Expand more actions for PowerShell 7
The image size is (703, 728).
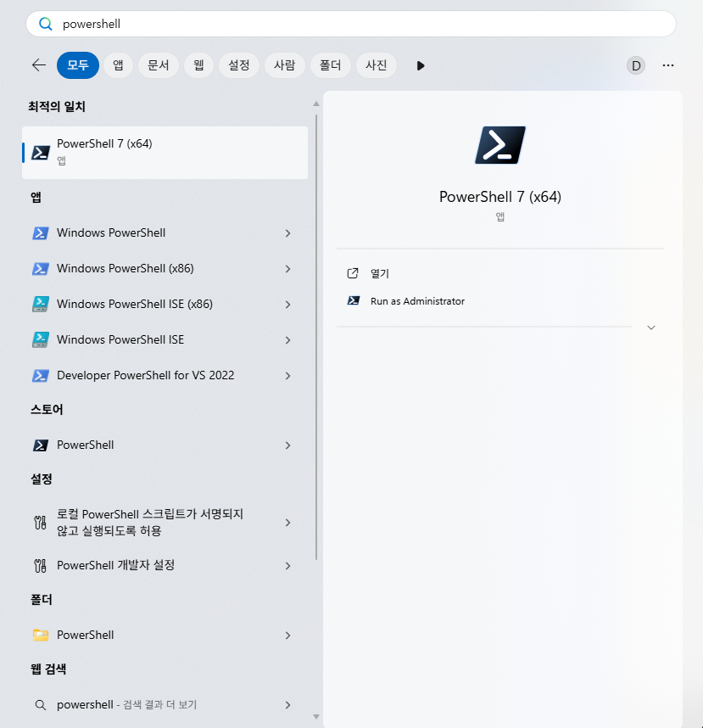650,327
